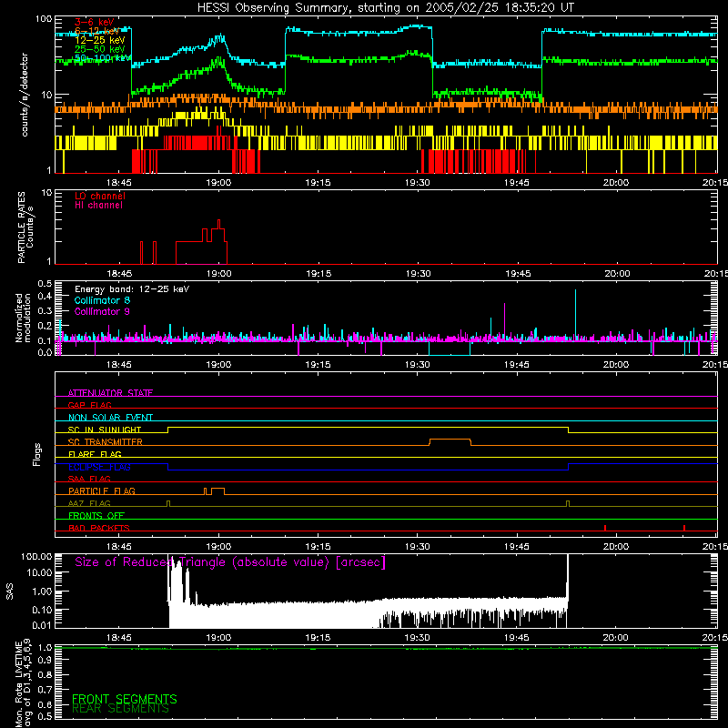Click the ECLIPSE_FLAG label
This screenshot has width=728, height=728.
[99, 467]
